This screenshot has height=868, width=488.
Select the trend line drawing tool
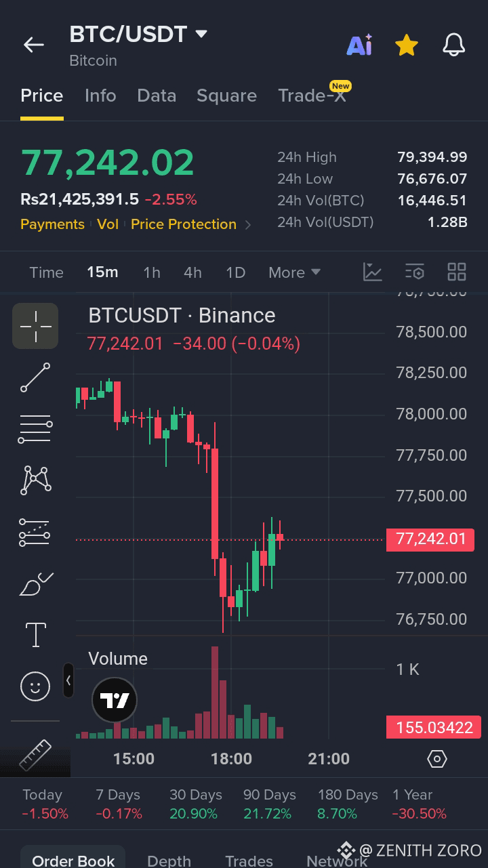point(35,377)
